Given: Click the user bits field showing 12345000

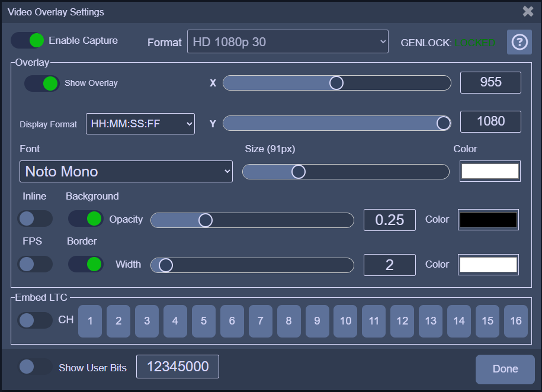Looking at the screenshot, I should tap(178, 367).
